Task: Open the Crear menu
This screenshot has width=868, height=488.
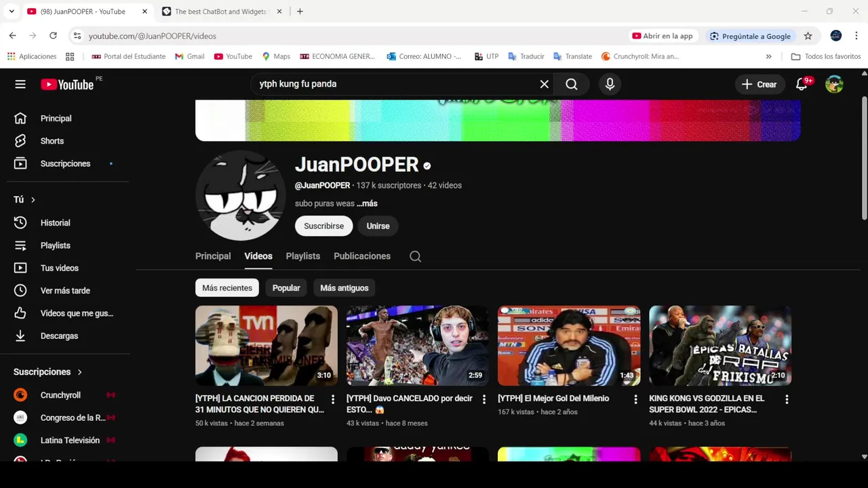Action: pyautogui.click(x=759, y=84)
